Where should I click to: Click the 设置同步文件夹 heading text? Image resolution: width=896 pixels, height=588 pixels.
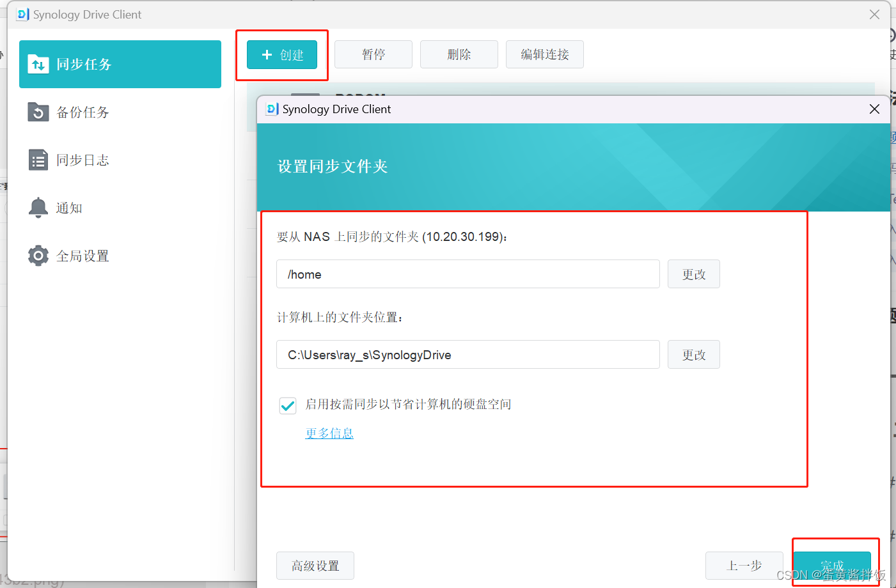pos(333,167)
